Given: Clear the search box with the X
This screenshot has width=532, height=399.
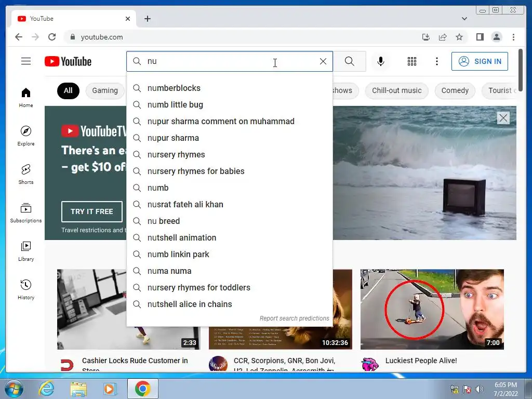Looking at the screenshot, I should pyautogui.click(x=323, y=61).
